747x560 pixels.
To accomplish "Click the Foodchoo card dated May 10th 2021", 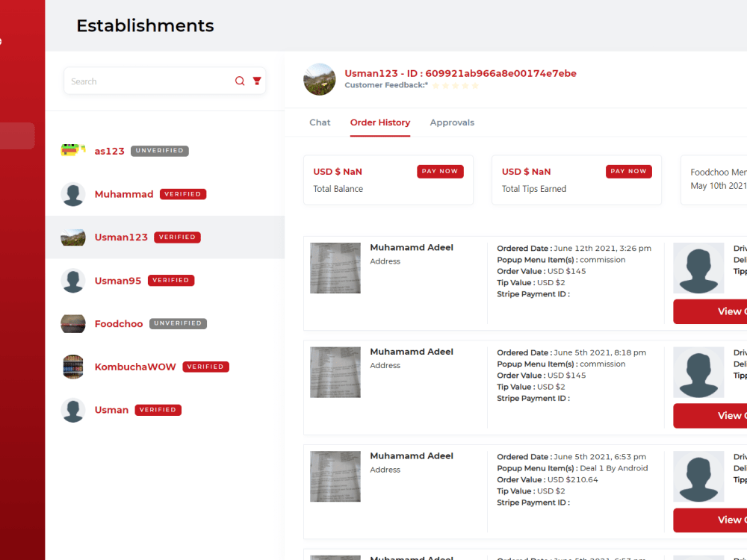I will pyautogui.click(x=713, y=179).
